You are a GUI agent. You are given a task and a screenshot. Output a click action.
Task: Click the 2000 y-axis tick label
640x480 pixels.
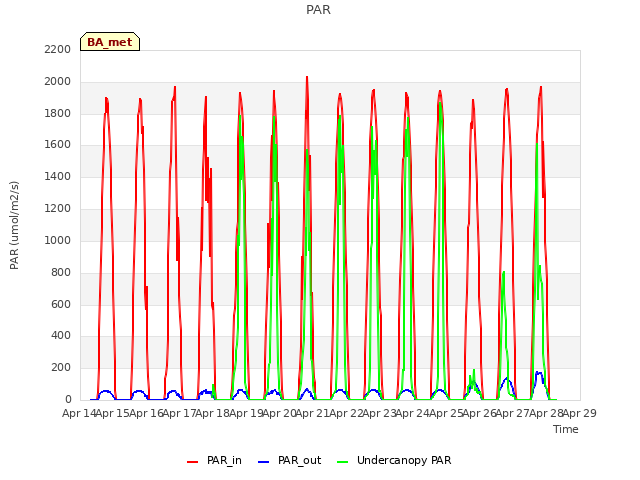pyautogui.click(x=58, y=82)
